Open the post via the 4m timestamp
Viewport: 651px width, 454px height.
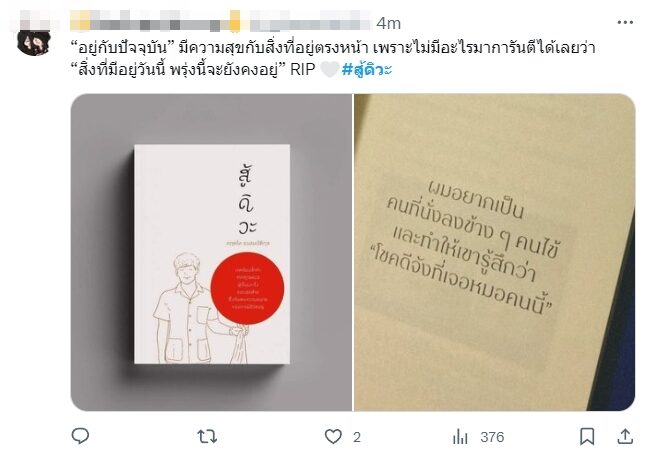pyautogui.click(x=389, y=23)
